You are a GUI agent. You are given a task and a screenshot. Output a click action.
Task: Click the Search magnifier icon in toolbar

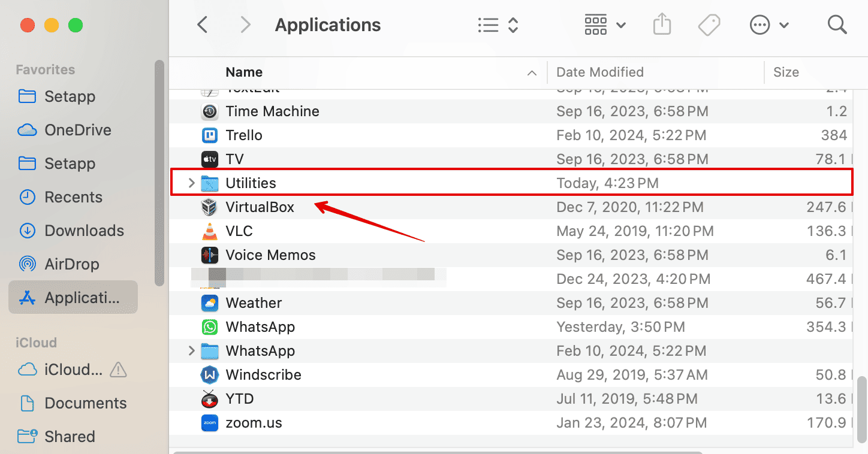pos(836,25)
